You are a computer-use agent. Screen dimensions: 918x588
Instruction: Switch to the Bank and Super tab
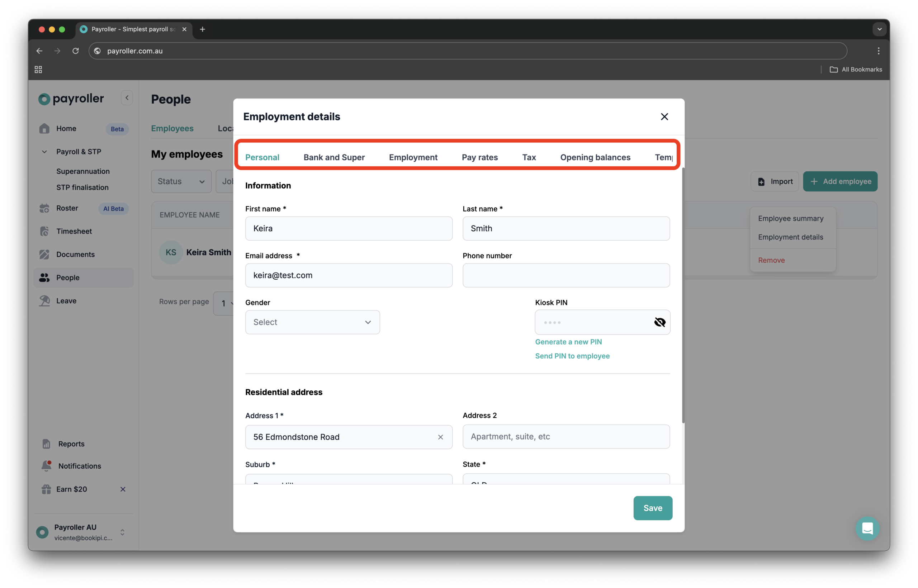[334, 157]
